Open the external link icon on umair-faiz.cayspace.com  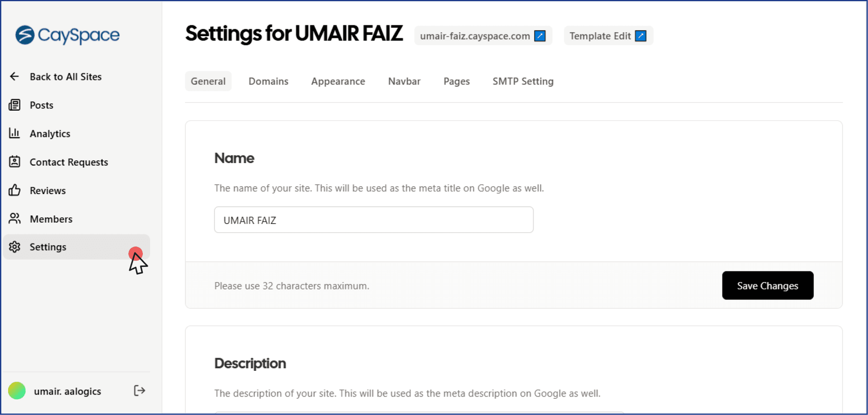pyautogui.click(x=540, y=36)
